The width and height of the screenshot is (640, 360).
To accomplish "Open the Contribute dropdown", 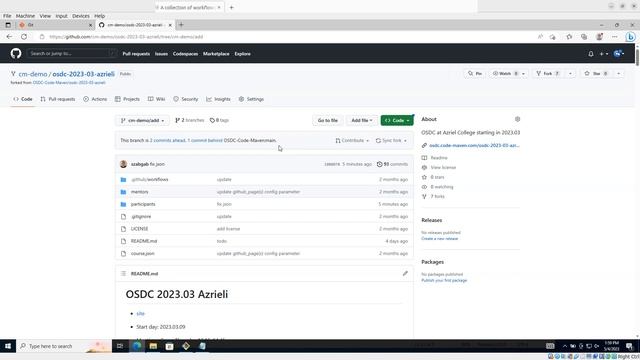I will click(x=352, y=140).
